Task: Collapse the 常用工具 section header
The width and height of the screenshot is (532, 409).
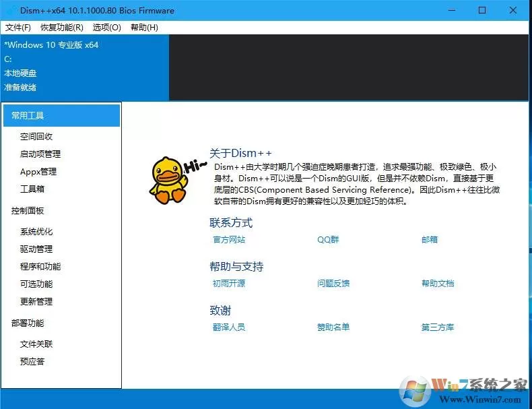Action: [x=61, y=115]
